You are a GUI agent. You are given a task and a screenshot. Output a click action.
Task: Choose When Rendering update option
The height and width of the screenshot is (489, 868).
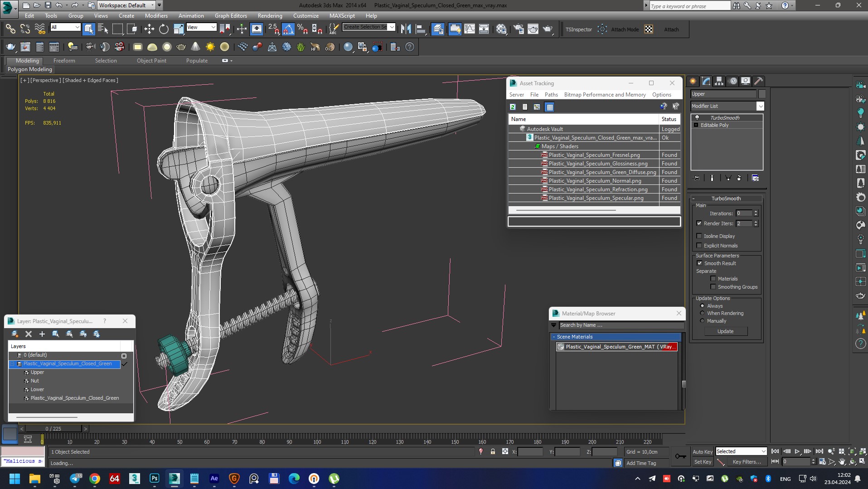[x=703, y=313]
